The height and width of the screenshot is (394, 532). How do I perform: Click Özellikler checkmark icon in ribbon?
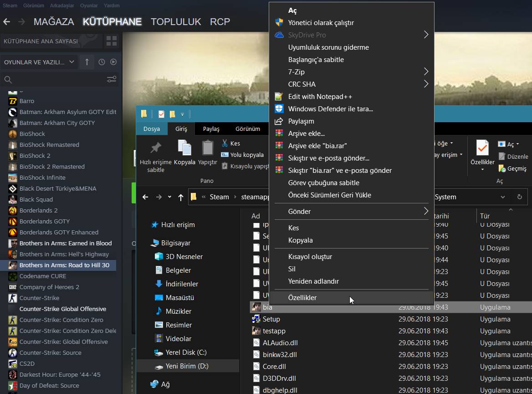[x=482, y=148]
